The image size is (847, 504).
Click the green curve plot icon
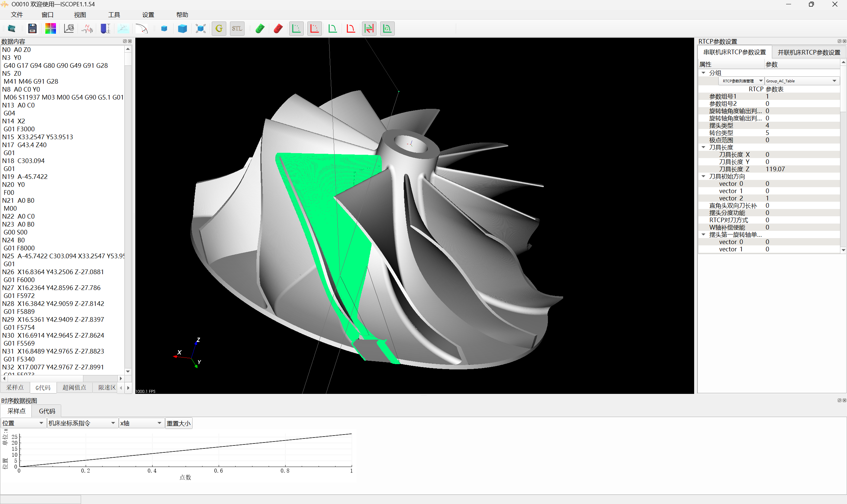pos(333,28)
